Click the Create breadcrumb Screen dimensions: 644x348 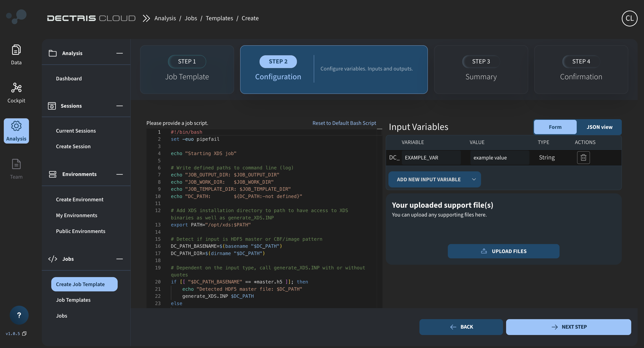pos(250,18)
